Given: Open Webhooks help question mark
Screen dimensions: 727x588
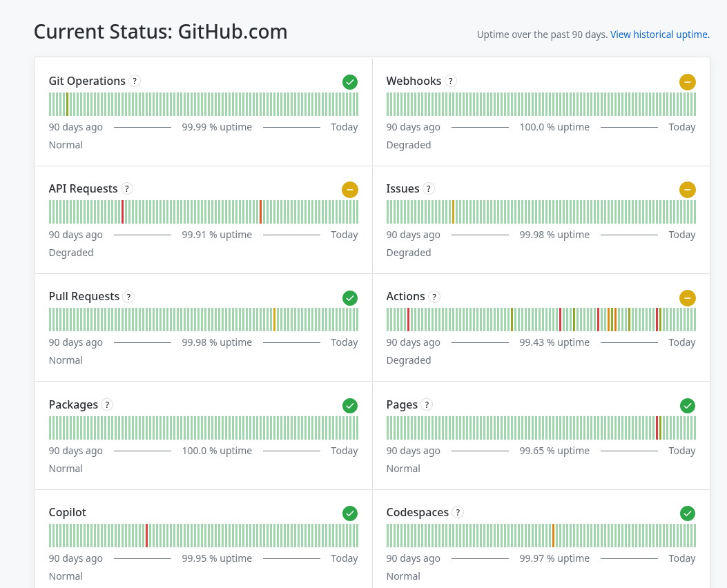Looking at the screenshot, I should coord(450,81).
